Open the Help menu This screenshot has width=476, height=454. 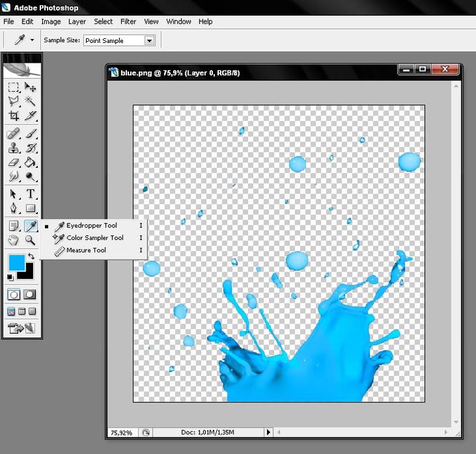pos(206,22)
